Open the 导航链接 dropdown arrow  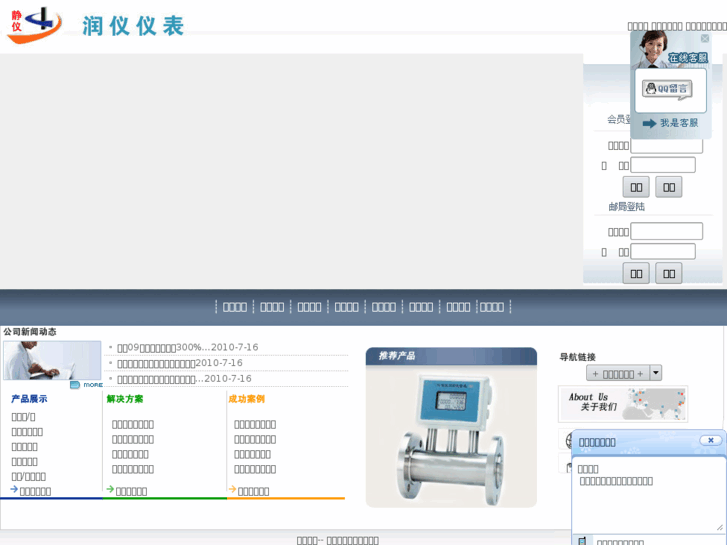coord(656,373)
